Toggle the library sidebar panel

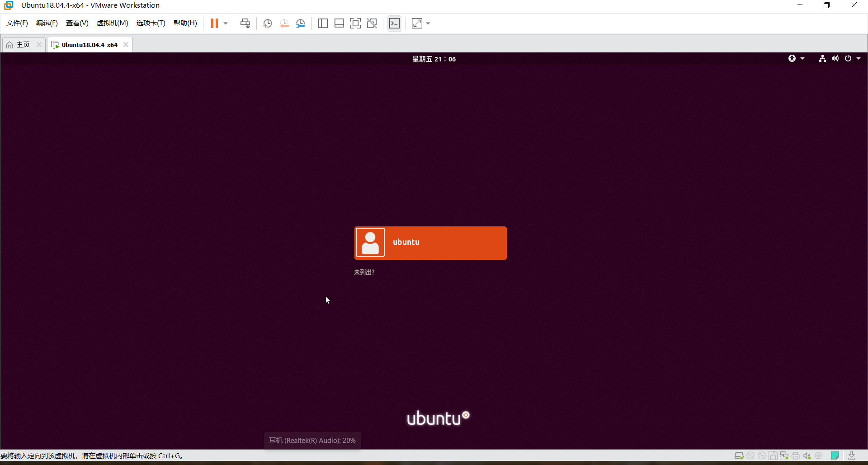coord(323,23)
